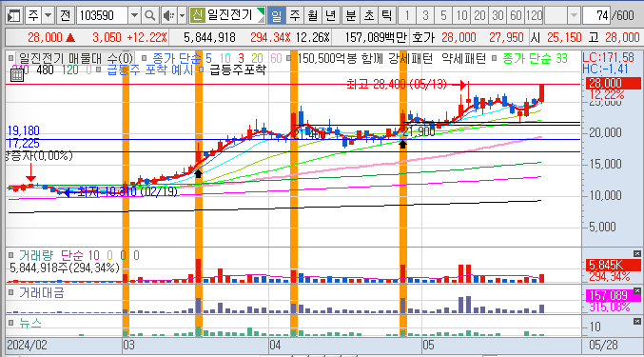Open the grid calendar icon on the chart
This screenshot has height=357, width=644.
(17, 75)
